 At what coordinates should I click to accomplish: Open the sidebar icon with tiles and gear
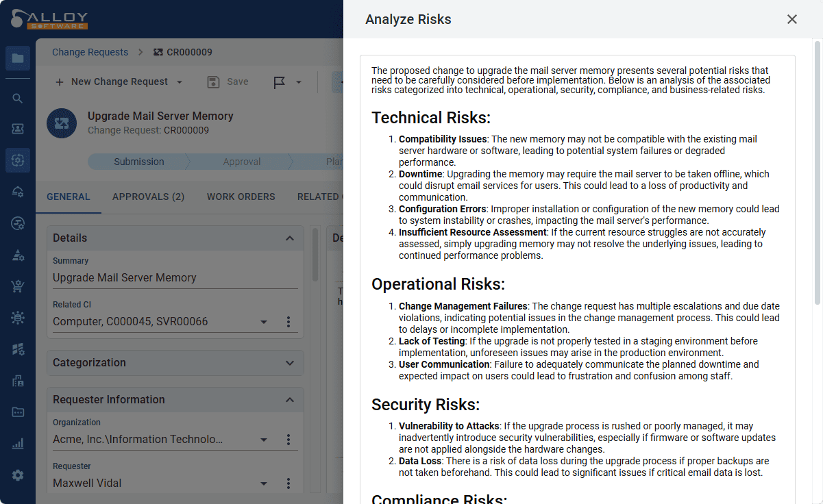click(x=18, y=349)
